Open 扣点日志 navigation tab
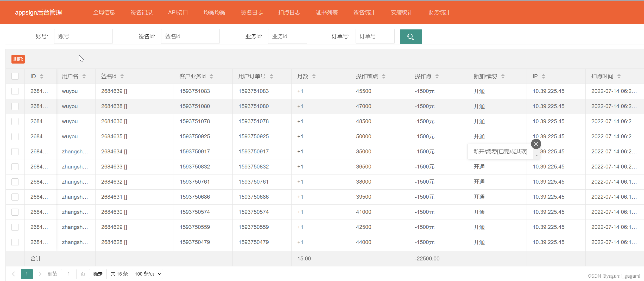 coord(289,12)
